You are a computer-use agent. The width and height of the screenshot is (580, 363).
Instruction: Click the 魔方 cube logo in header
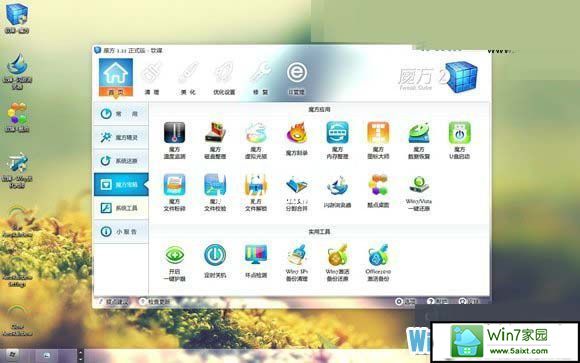point(461,77)
